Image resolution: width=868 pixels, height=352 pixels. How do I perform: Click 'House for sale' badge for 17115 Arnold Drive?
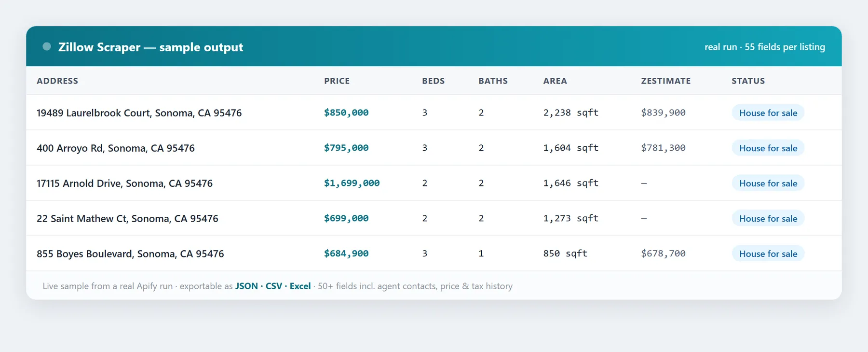(768, 183)
